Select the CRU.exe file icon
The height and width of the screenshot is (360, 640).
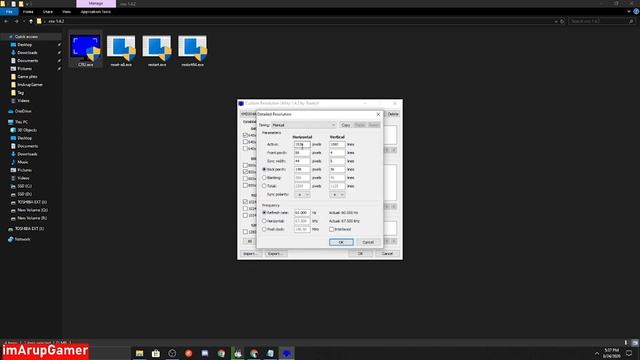[x=86, y=50]
